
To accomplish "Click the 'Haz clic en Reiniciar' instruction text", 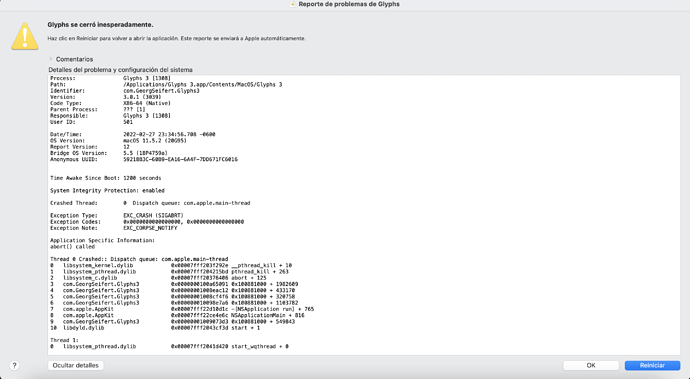I will pyautogui.click(x=176, y=38).
